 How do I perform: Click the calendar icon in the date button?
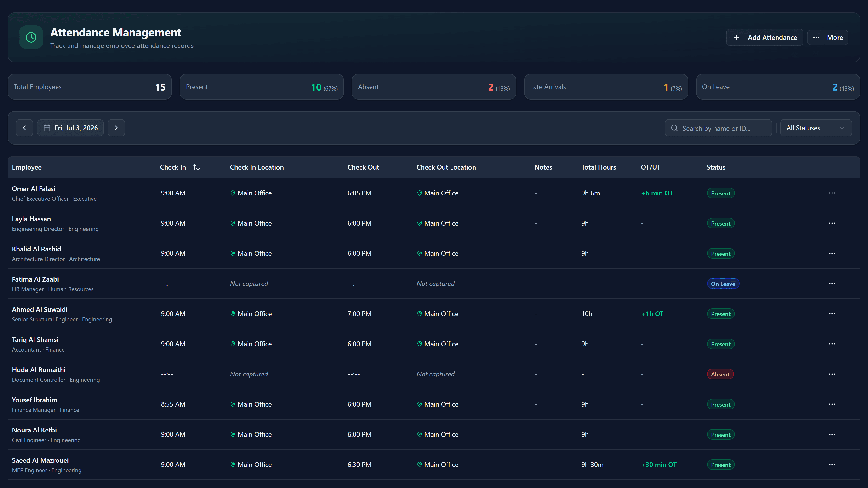coord(47,128)
